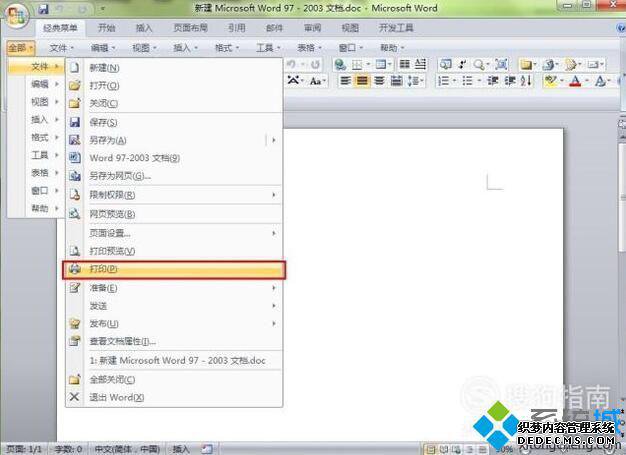This screenshot has height=455, width=626.
Task: Switch to the 审阅 ribbon tab
Action: [x=312, y=28]
